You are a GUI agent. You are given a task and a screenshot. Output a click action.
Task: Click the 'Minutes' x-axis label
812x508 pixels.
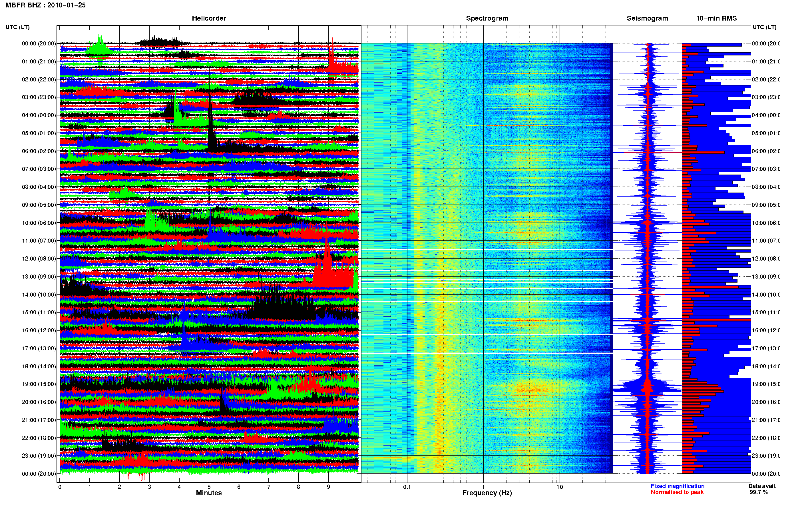[x=209, y=493]
